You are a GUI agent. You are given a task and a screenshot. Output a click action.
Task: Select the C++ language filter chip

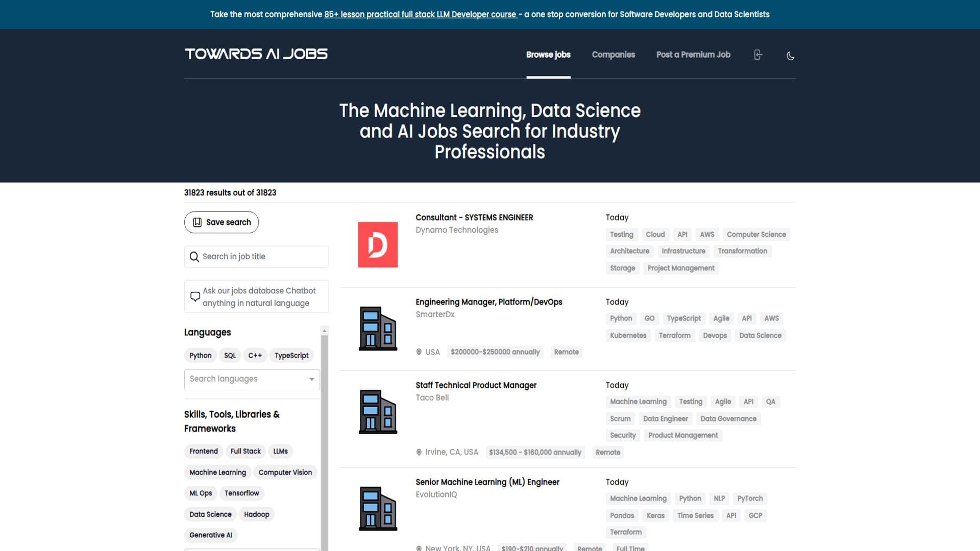point(255,356)
